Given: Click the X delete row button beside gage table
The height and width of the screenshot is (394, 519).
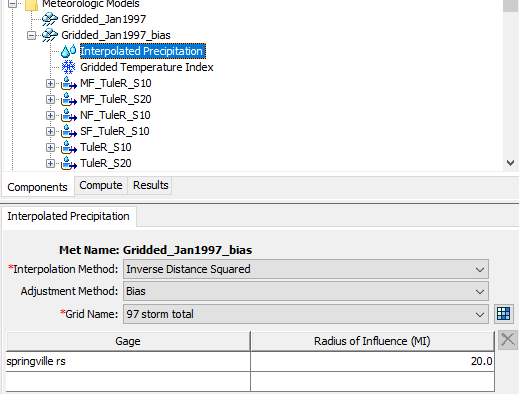Looking at the screenshot, I should [x=508, y=340].
